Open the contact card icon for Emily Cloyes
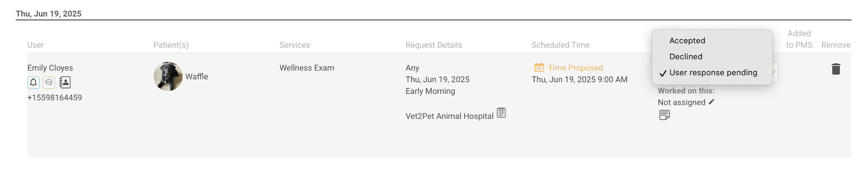The height and width of the screenshot is (171, 868). [65, 83]
